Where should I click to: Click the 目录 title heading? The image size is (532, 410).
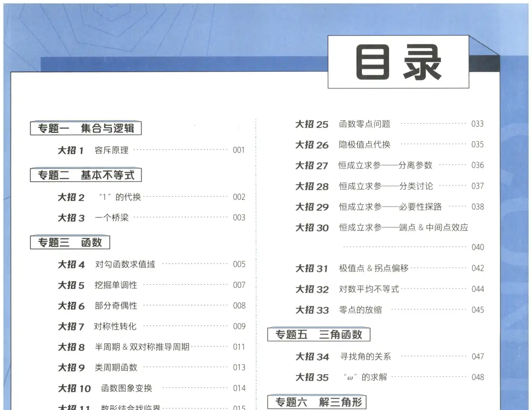point(398,63)
